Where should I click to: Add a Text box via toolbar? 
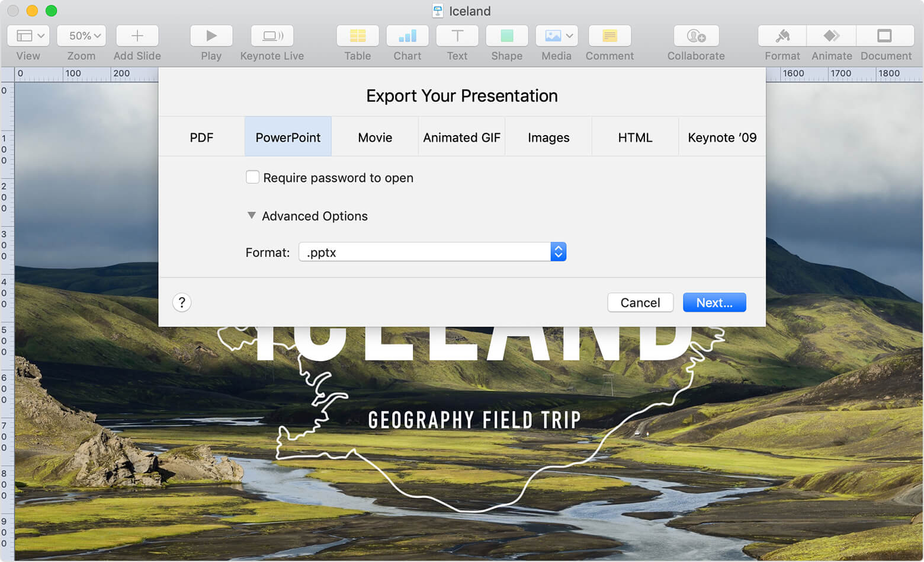[x=457, y=36]
